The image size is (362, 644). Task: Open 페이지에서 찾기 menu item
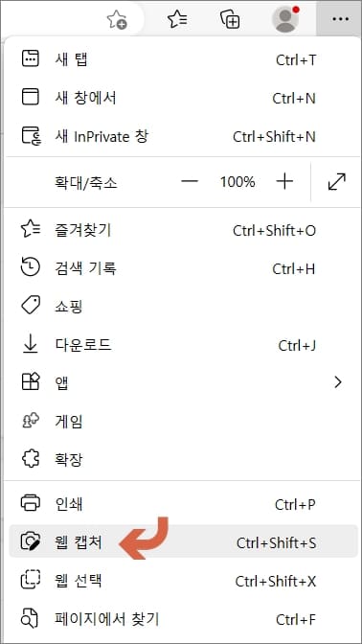[x=181, y=619]
